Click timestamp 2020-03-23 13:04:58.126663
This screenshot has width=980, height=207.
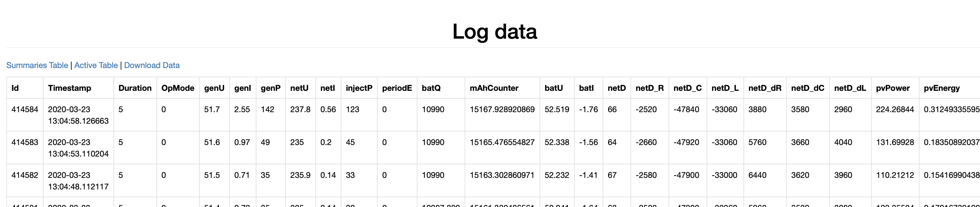(78, 115)
